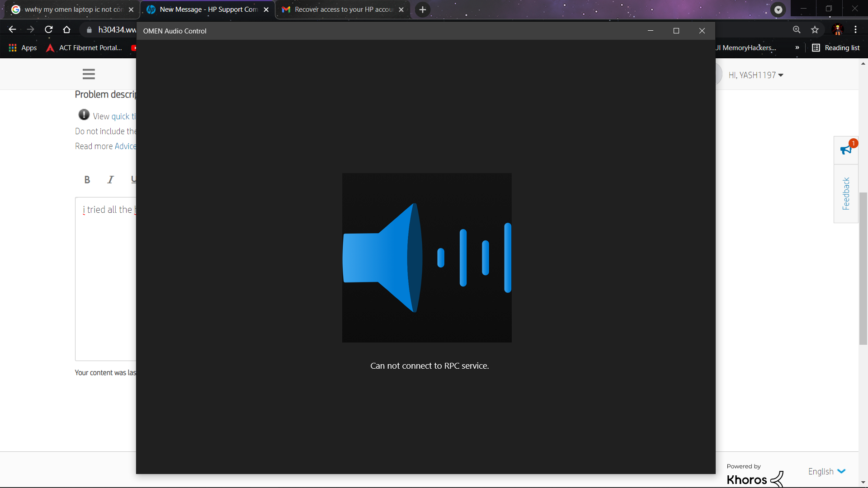Open the Chrome three-dot menu

[855, 30]
